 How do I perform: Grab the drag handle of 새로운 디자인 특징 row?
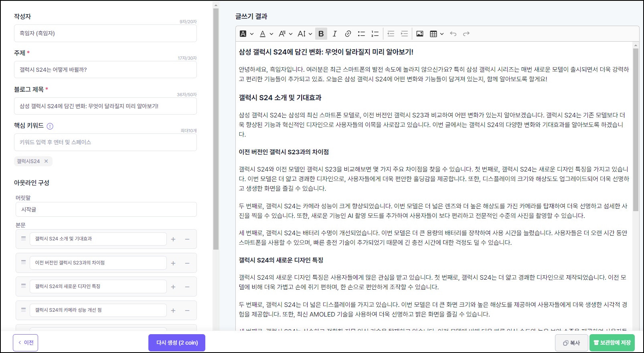pos(23,286)
